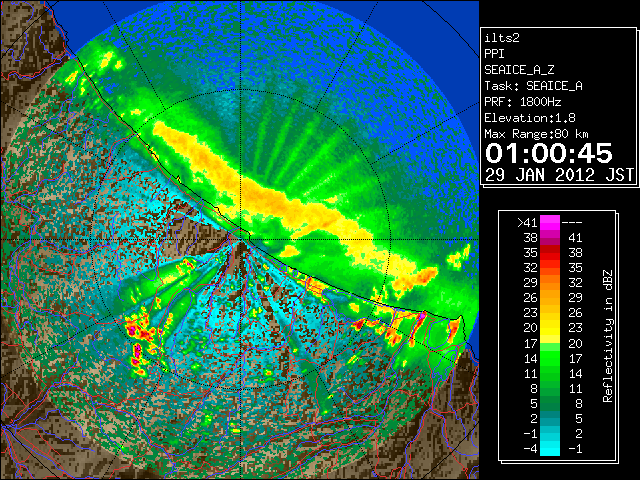Pick the red 35-38 dBZ color band
This screenshot has height=480, width=640.
pyautogui.click(x=550, y=253)
